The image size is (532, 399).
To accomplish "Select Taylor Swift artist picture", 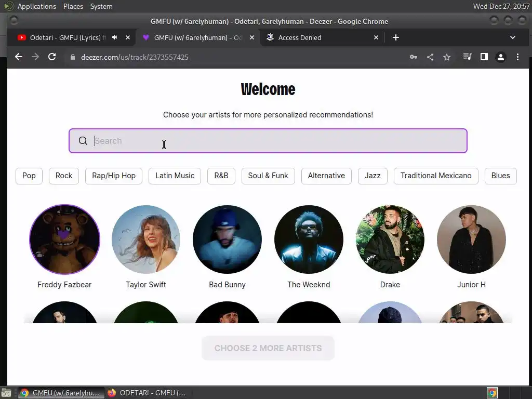I will pyautogui.click(x=146, y=239).
